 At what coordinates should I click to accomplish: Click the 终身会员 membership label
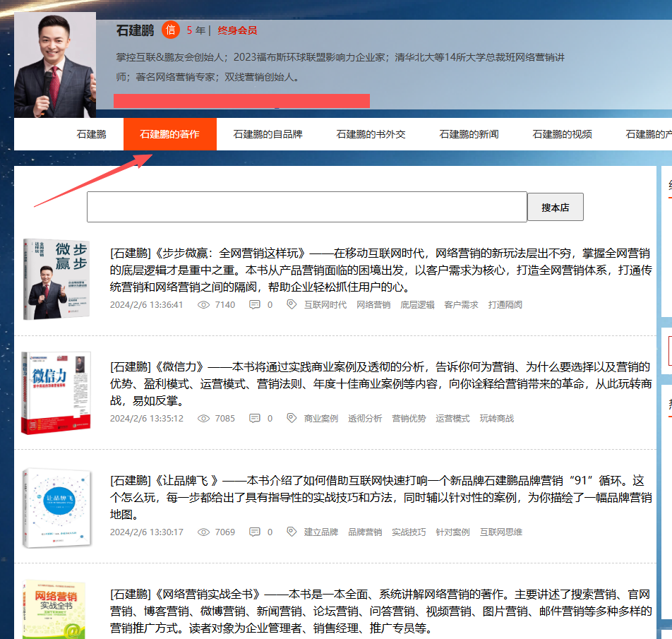point(237,30)
